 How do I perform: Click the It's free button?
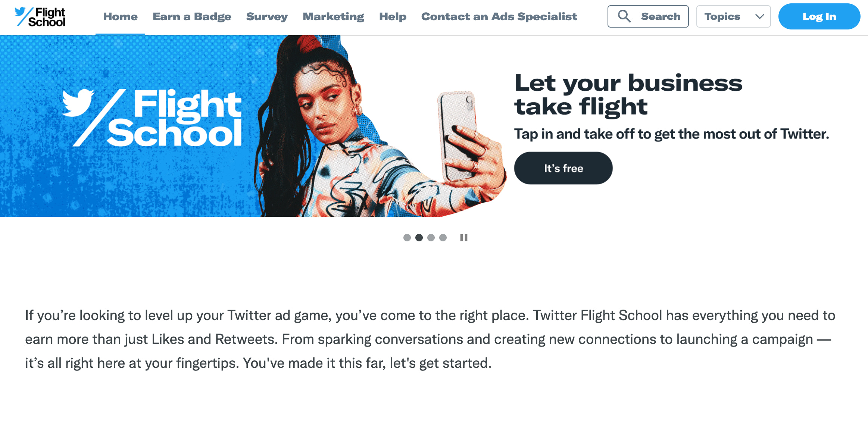coord(563,168)
